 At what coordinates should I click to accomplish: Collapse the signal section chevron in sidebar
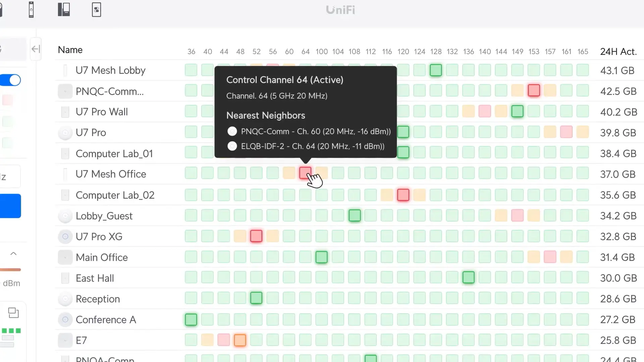pyautogui.click(x=13, y=254)
